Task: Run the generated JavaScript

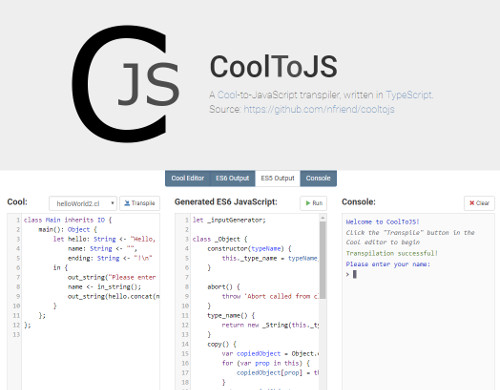Action: point(314,203)
